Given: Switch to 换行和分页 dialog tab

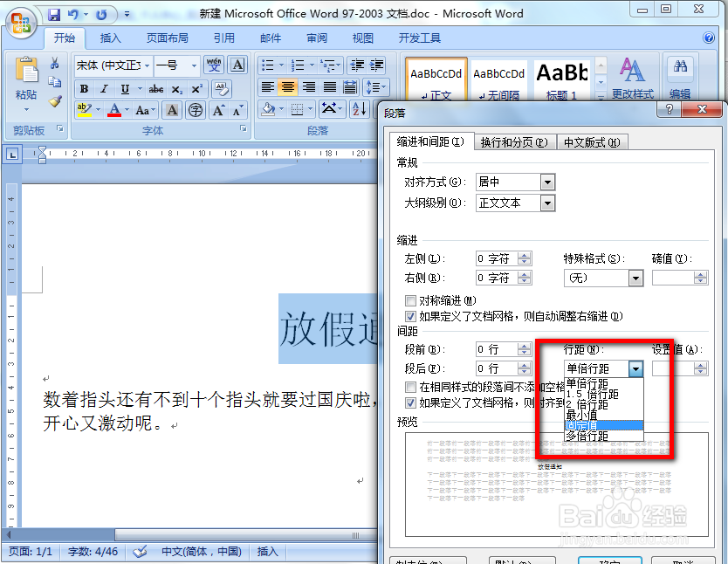Looking at the screenshot, I should [514, 142].
